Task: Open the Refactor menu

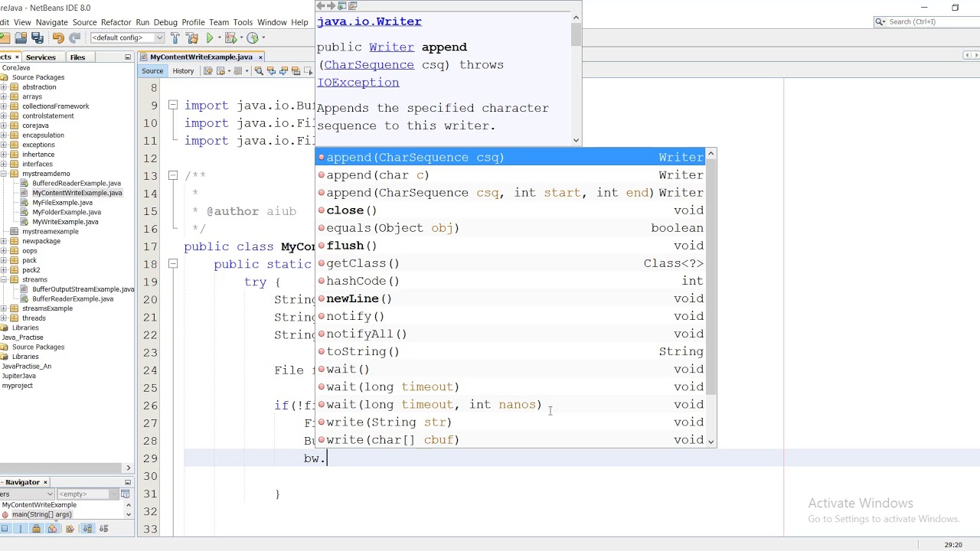Action: [116, 22]
